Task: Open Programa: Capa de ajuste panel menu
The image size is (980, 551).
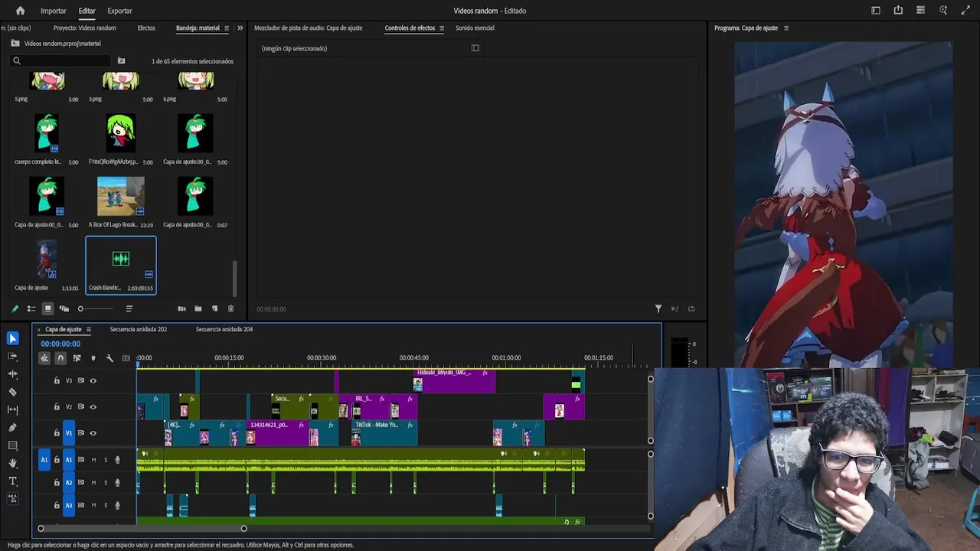Action: tap(786, 28)
